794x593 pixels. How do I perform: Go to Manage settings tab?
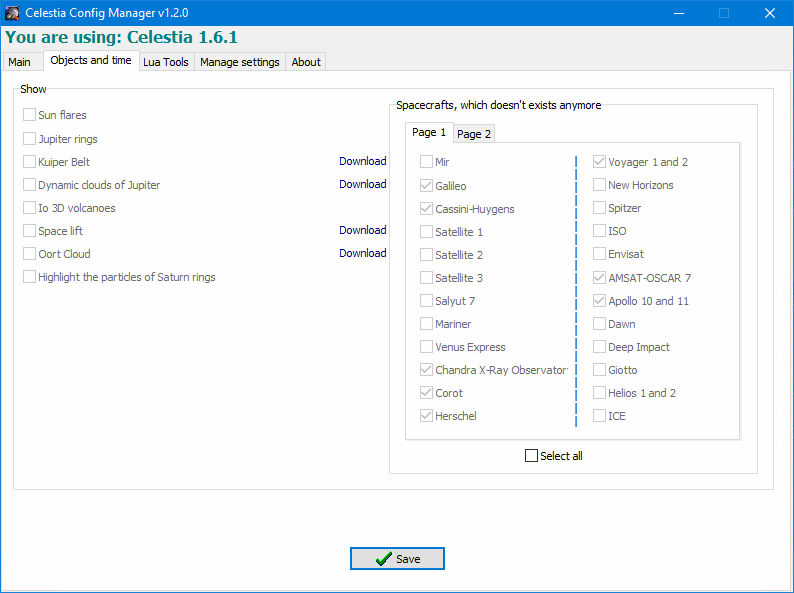click(x=240, y=62)
